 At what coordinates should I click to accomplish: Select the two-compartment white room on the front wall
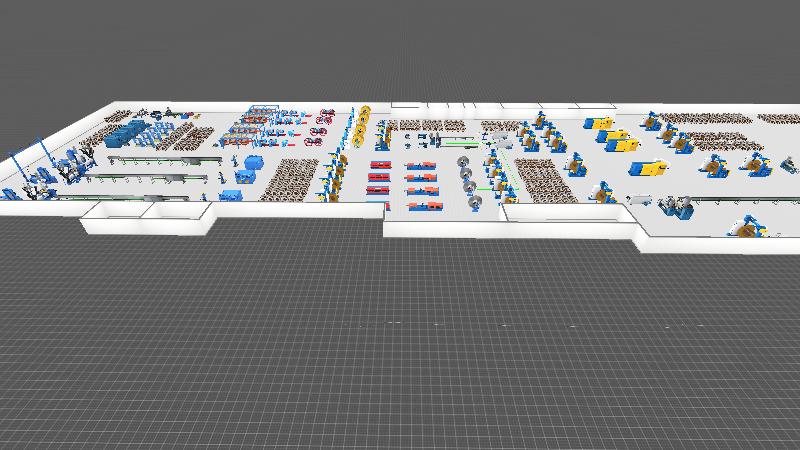coord(148,217)
